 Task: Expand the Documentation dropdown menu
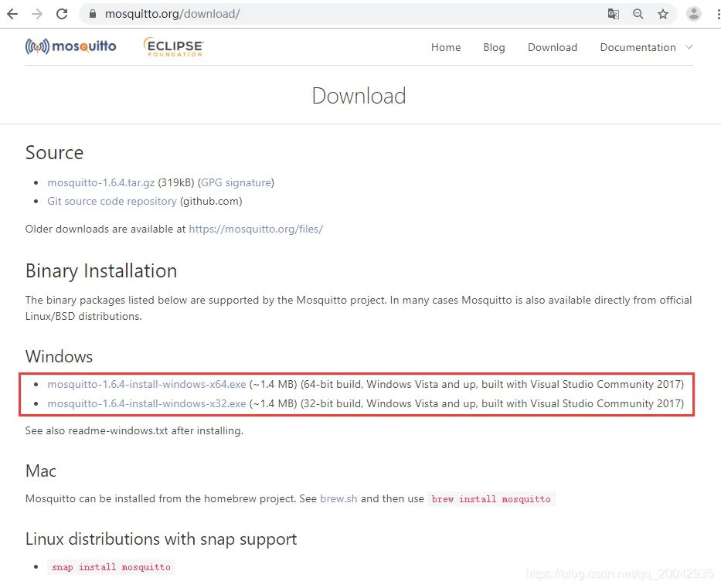645,47
